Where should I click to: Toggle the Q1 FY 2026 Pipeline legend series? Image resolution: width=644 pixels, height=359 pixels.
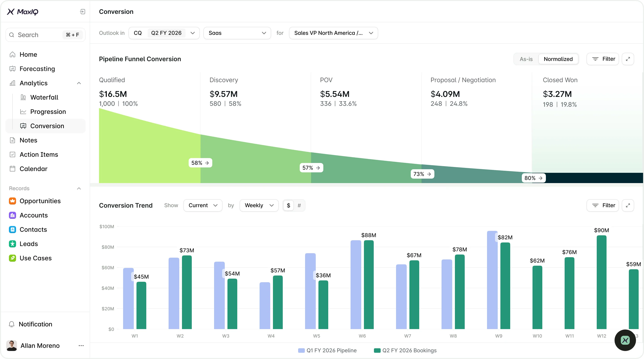coord(327,351)
